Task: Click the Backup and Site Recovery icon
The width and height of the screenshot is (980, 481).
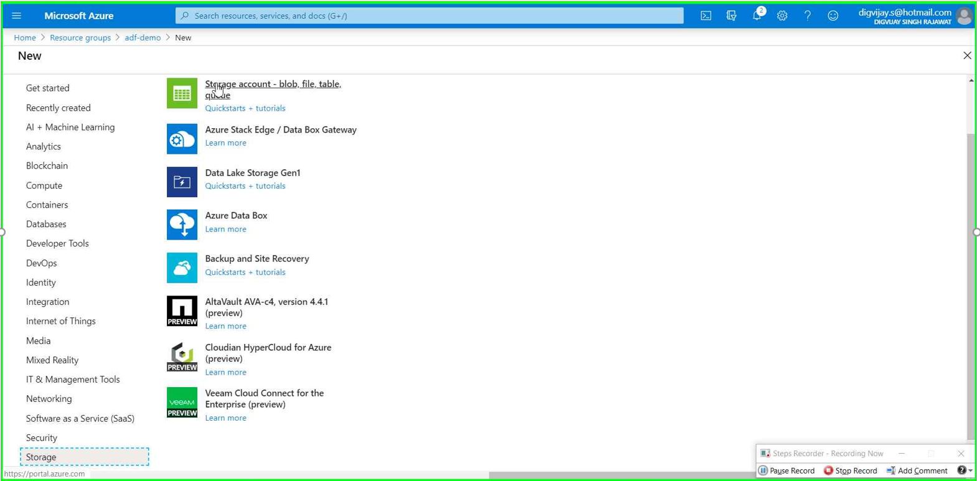Action: 182,268
